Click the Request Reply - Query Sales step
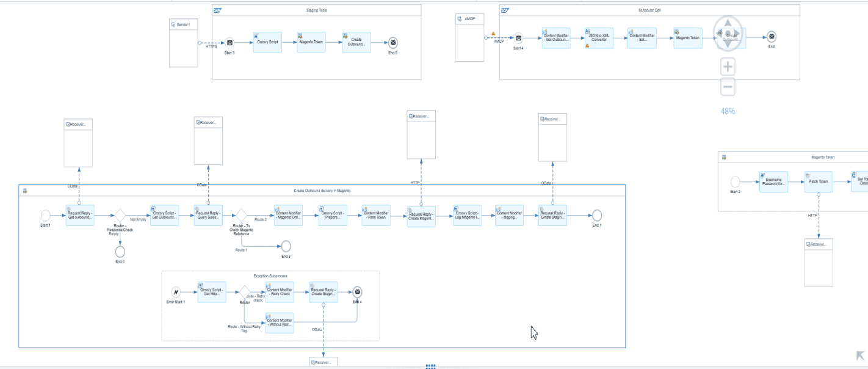Viewport: 868px width, 369px height. tap(208, 216)
